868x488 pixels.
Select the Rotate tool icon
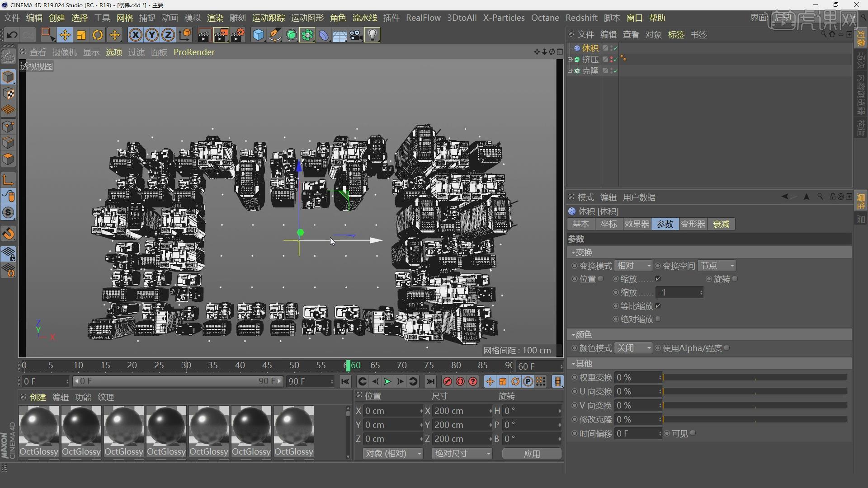click(x=98, y=35)
